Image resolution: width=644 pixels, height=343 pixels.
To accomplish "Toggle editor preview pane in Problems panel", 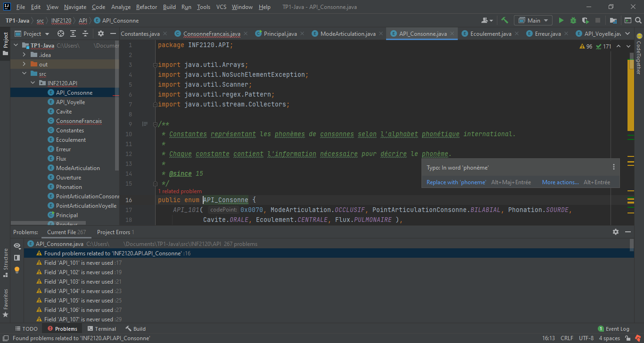I will 17,258.
